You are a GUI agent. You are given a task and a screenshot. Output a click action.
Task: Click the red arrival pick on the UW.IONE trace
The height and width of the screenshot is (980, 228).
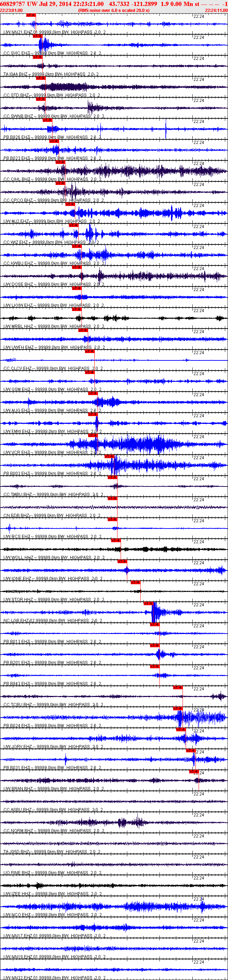(122, 561)
